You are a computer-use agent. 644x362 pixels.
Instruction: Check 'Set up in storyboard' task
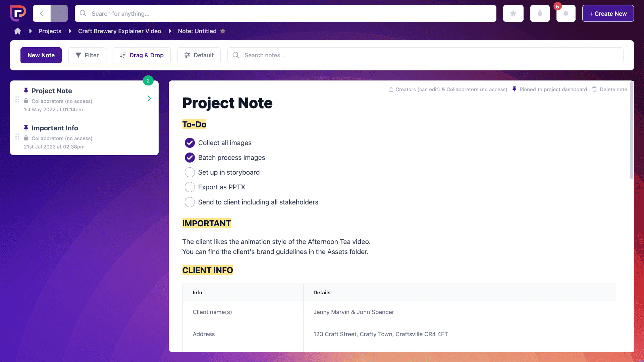(x=190, y=172)
